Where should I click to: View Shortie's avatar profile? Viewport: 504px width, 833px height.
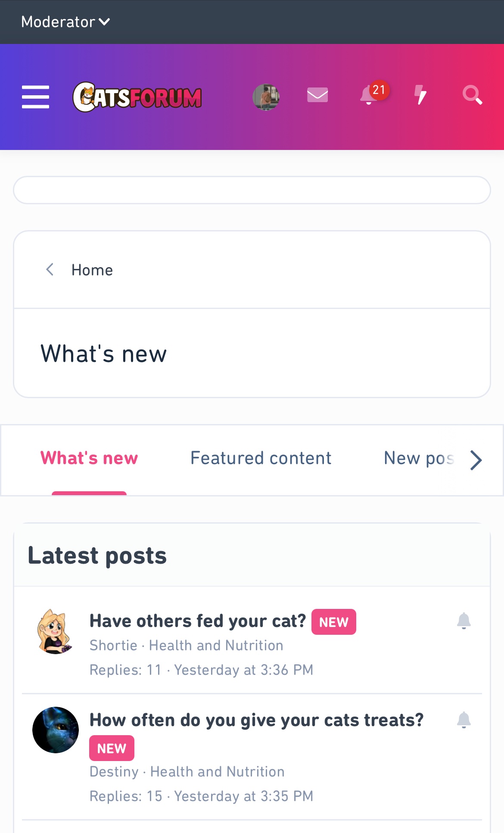tap(55, 631)
